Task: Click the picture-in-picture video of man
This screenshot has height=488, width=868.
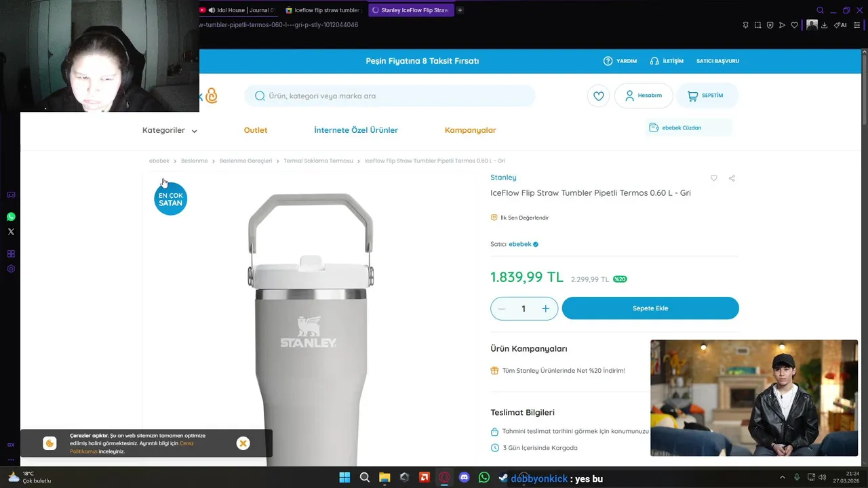Action: click(754, 398)
